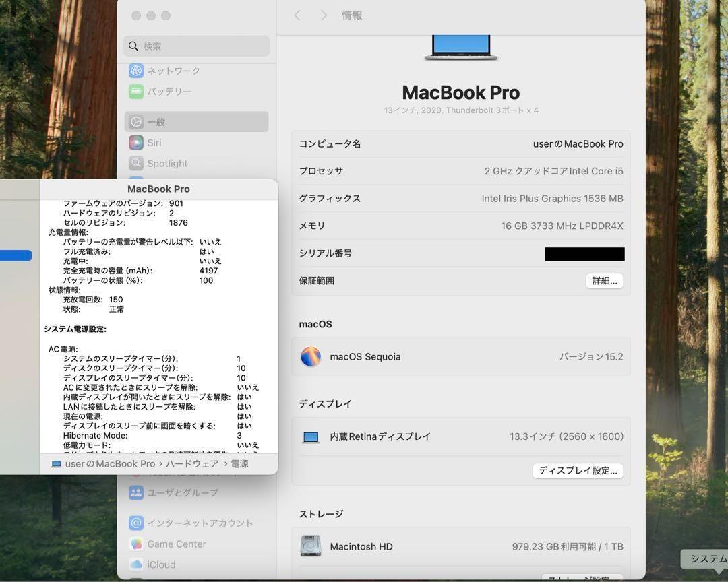Select 一般 in the settings sidebar
The width and height of the screenshot is (728, 582).
pos(196,122)
